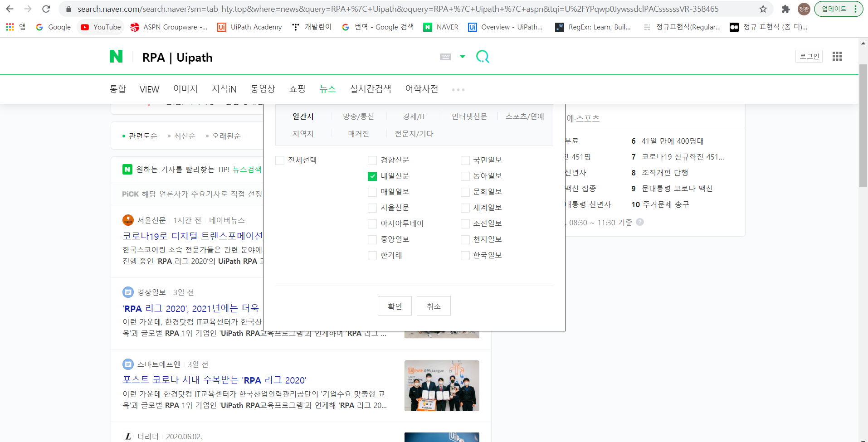
Task: Check the 아시아투데이 checkbox
Action: [x=372, y=223]
